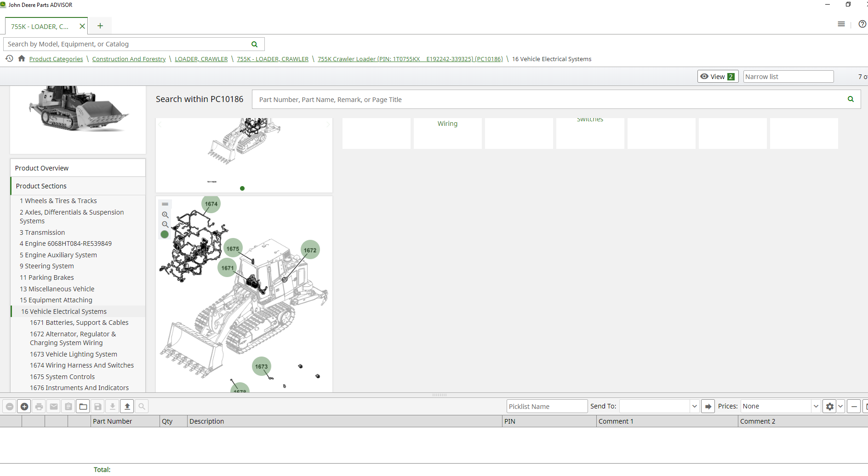Collapse picklist panel with minus button
This screenshot has width=868, height=476.
click(854, 407)
